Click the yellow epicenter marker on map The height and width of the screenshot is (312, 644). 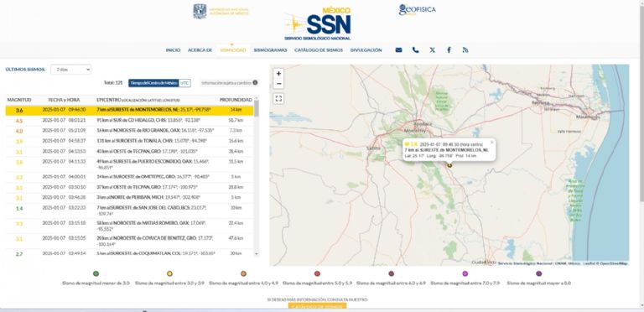pos(449,165)
